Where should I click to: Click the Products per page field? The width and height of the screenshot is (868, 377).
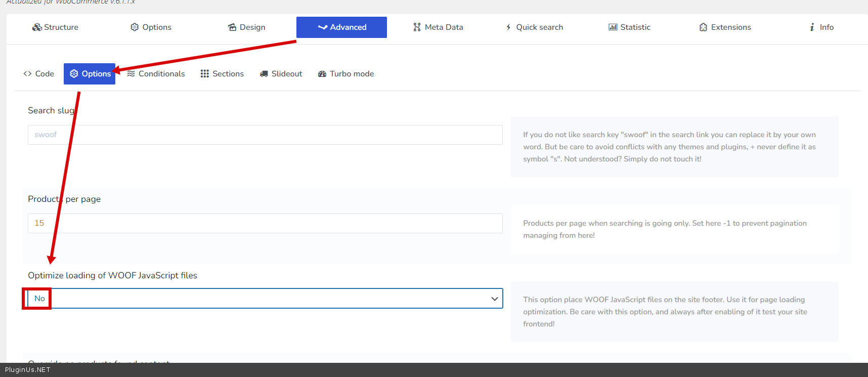(265, 223)
